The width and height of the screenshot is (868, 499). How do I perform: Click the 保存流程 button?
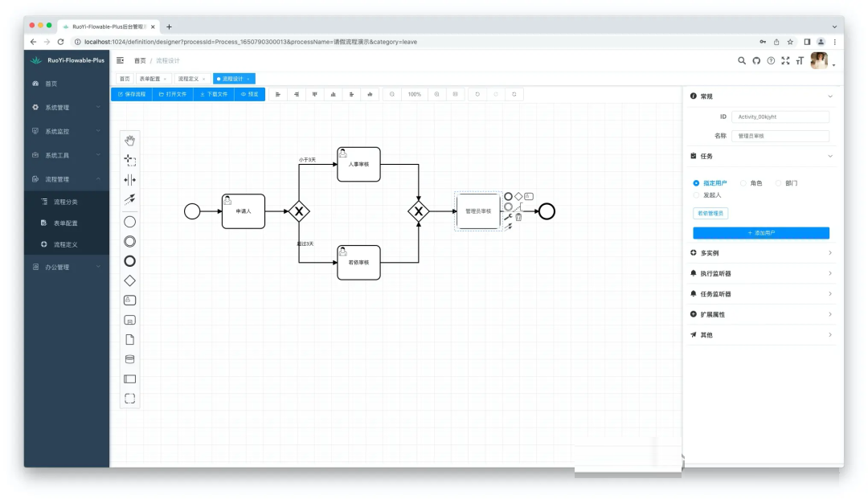(x=132, y=94)
